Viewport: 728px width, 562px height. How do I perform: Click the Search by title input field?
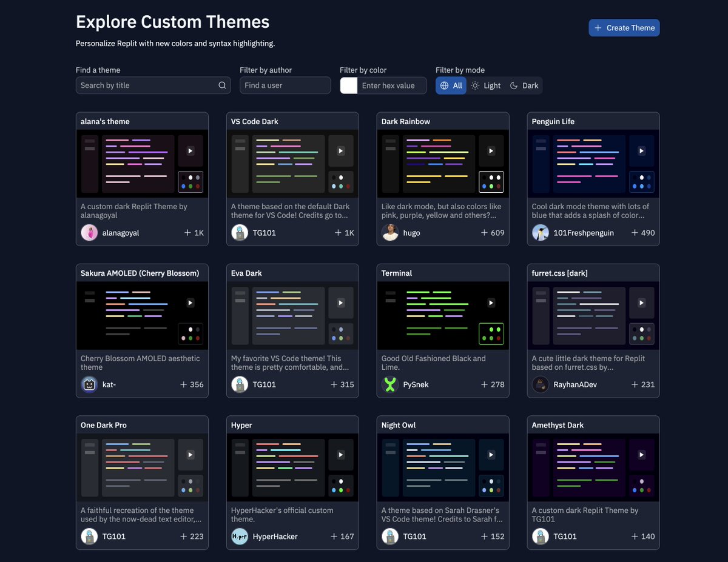(x=146, y=85)
